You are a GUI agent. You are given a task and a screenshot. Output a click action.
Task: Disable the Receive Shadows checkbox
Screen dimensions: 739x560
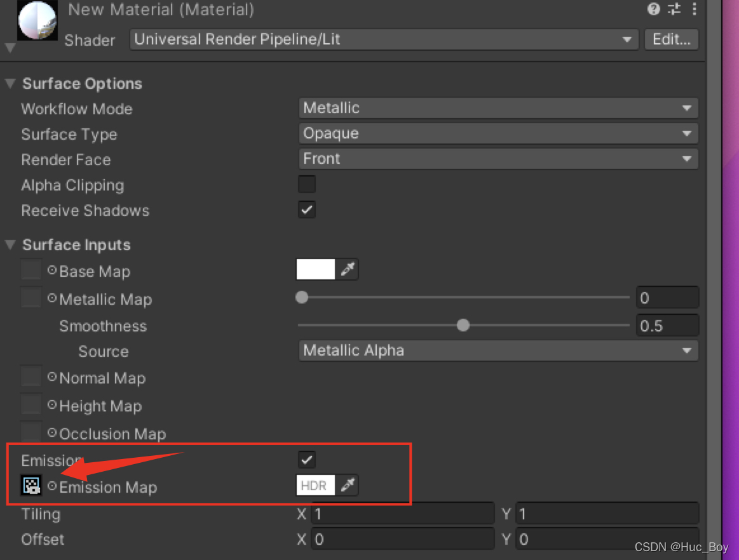coord(307,210)
